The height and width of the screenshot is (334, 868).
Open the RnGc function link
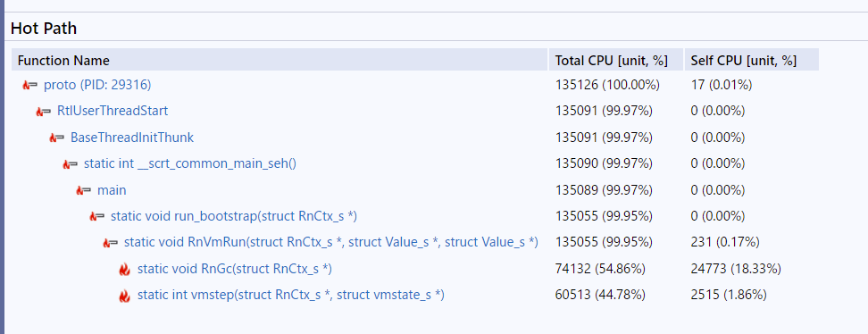point(235,269)
